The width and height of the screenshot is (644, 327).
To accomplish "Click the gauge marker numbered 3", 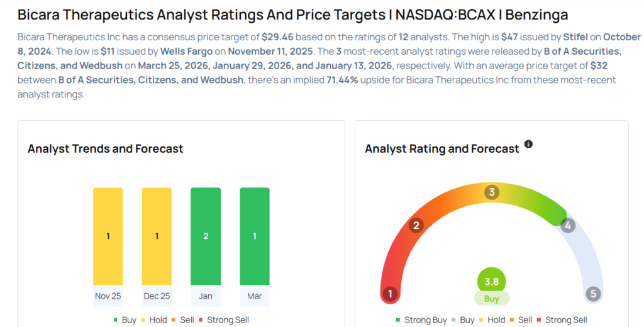I will 492,192.
